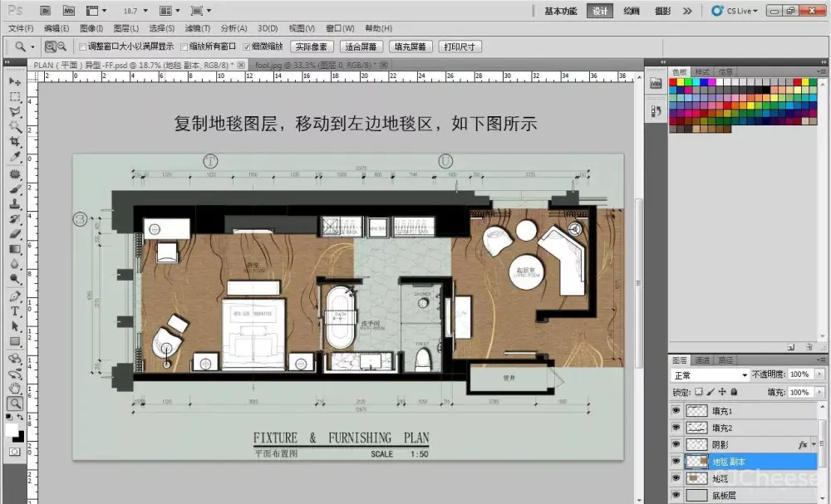Enable the 缩放所有窗口 checkbox

(184, 46)
